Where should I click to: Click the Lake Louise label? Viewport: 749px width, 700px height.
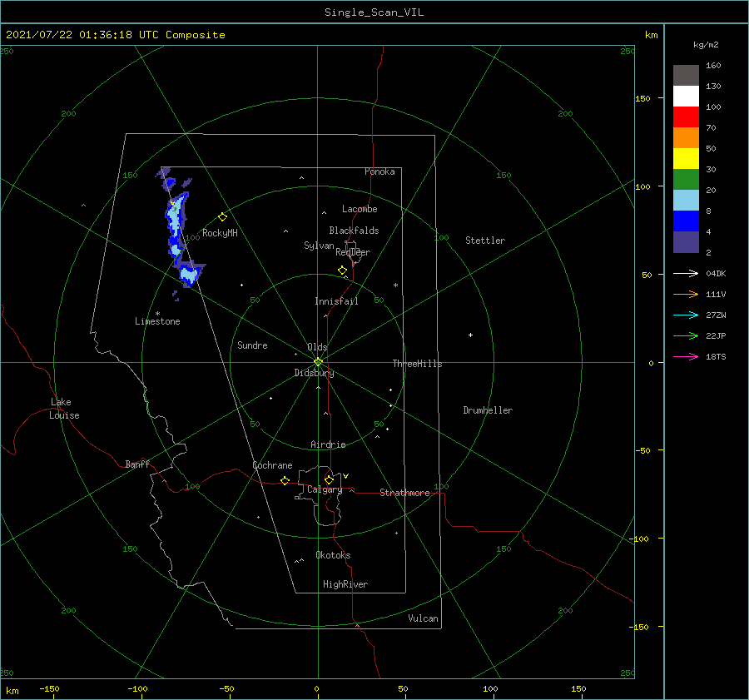point(64,409)
